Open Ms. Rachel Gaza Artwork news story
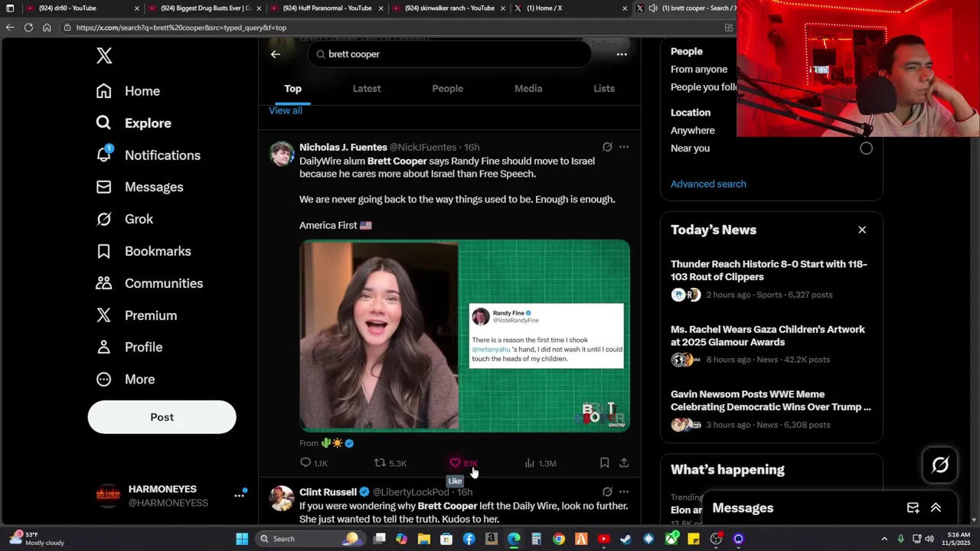The image size is (980, 551). (771, 344)
